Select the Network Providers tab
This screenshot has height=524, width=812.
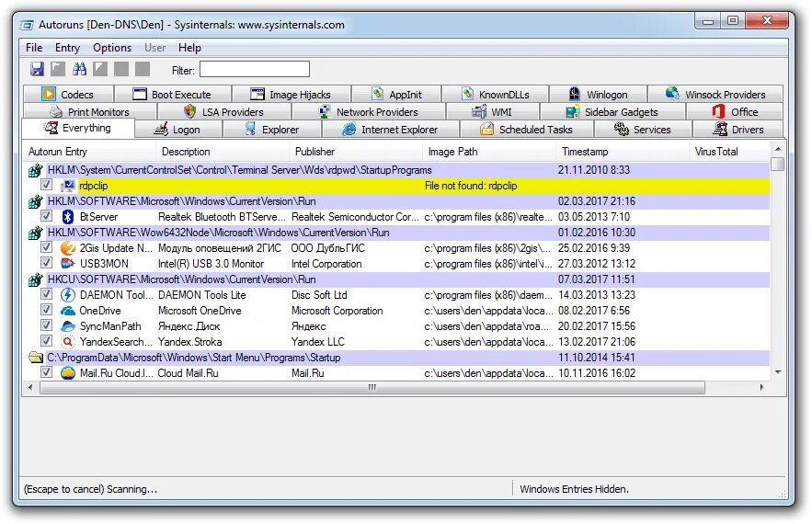368,112
